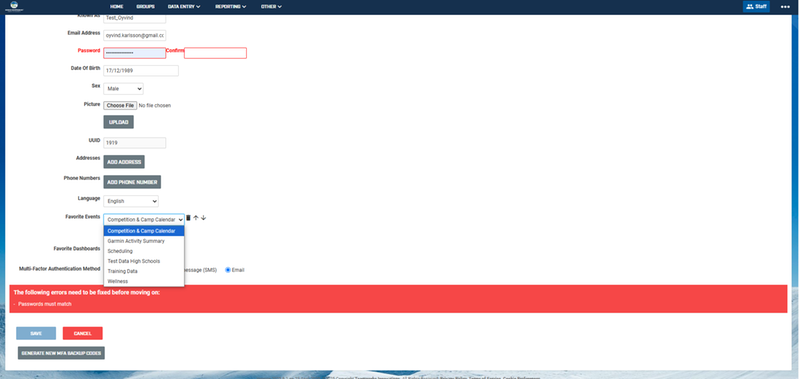The width and height of the screenshot is (799, 379).
Task: Click the site logo in the navbar
Action: pos(13,7)
